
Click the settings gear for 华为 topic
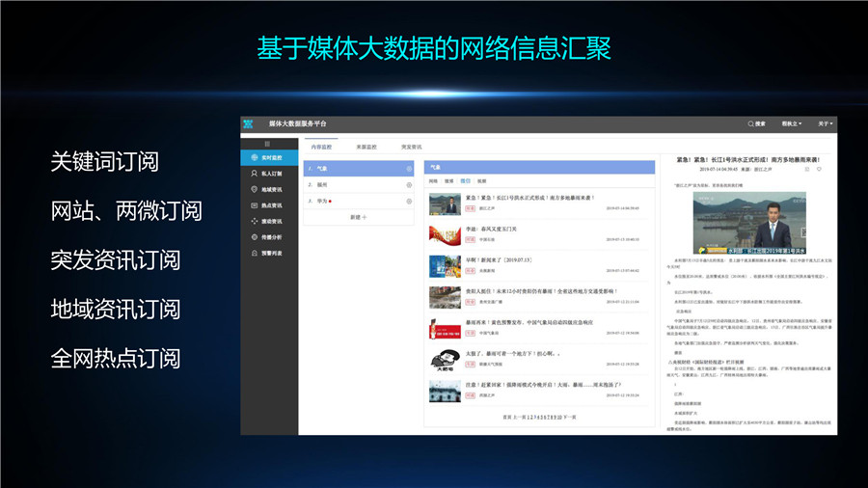tap(409, 200)
